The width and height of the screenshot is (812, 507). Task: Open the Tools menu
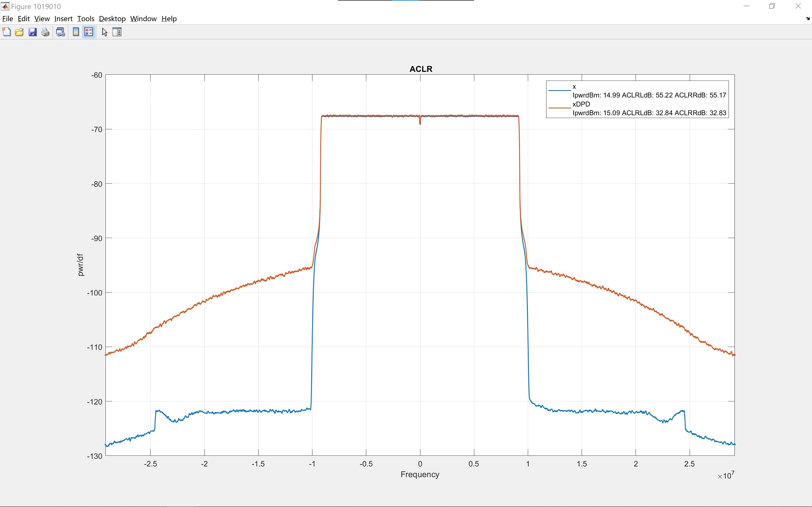pyautogui.click(x=85, y=19)
